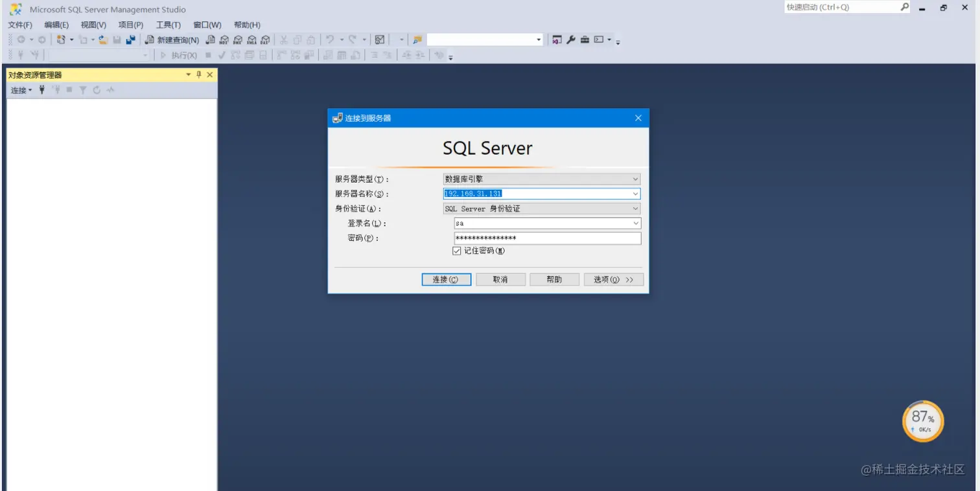Screen dimensions: 980x491
Task: Open the 帮助(H) menu
Action: [x=247, y=25]
